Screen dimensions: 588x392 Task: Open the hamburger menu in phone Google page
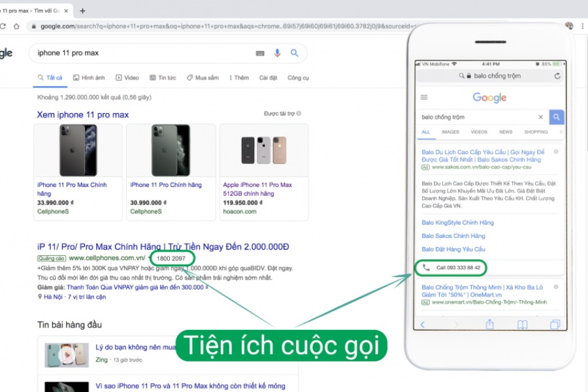point(424,97)
